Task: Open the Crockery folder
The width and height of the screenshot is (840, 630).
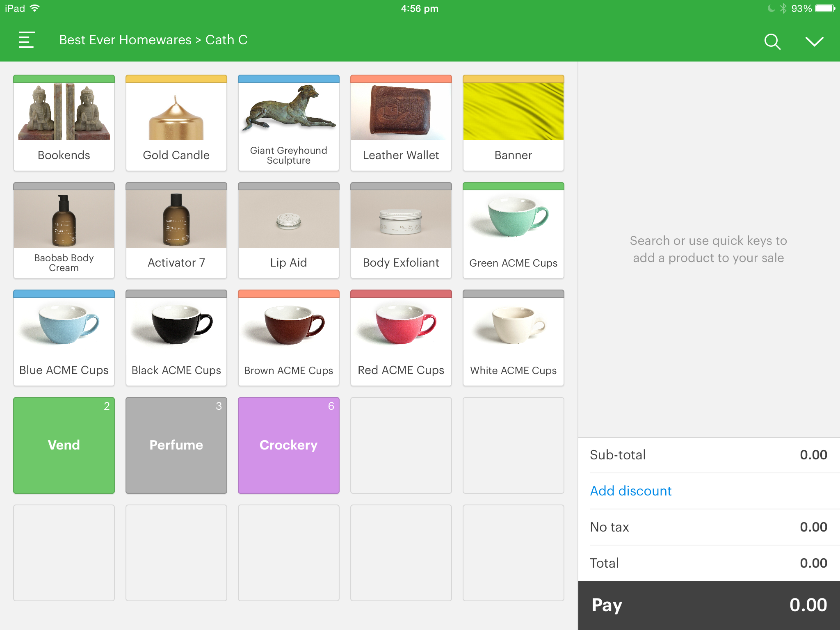Action: pos(289,445)
